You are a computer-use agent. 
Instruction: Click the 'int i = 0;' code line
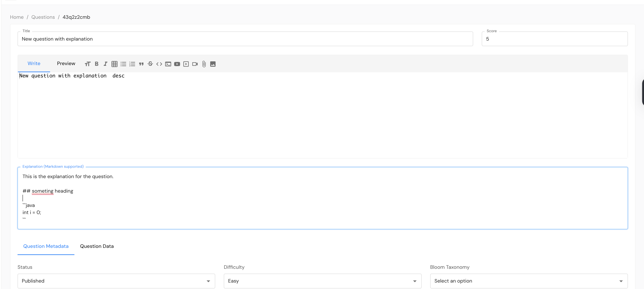tap(32, 212)
